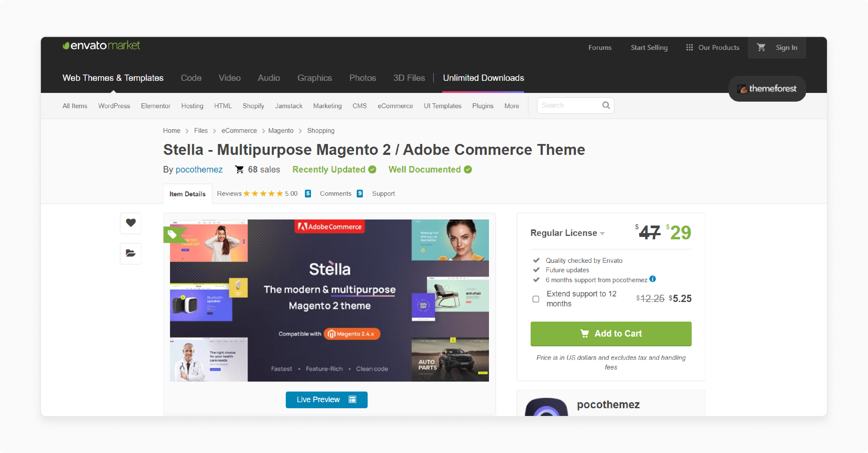Viewport: 868px width, 453px height.
Task: Go to Marketing category
Action: pos(327,106)
